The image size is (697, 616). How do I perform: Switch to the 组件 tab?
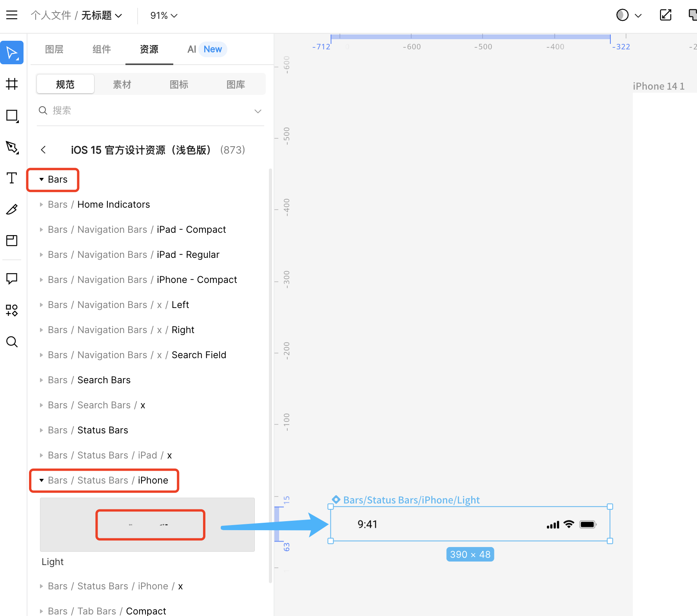click(102, 49)
